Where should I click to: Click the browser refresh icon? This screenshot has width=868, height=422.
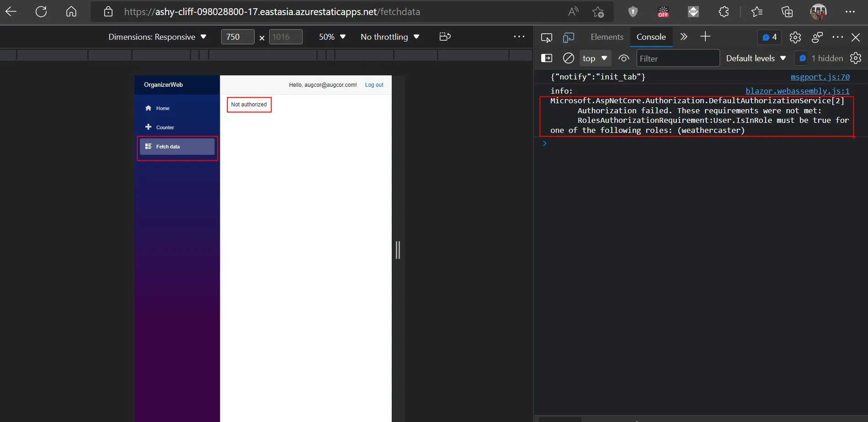(x=41, y=12)
